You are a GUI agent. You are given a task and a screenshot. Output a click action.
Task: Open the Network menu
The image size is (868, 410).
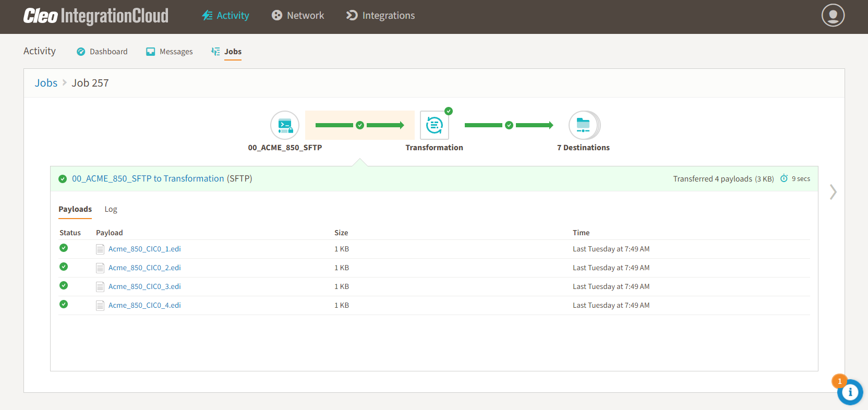298,16
